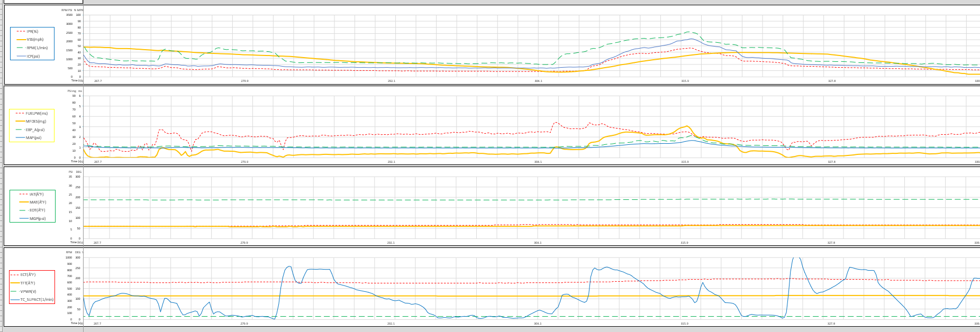Click the red dashed IPR legend line sample
Screen dimensions: 980x332
coord(21,31)
